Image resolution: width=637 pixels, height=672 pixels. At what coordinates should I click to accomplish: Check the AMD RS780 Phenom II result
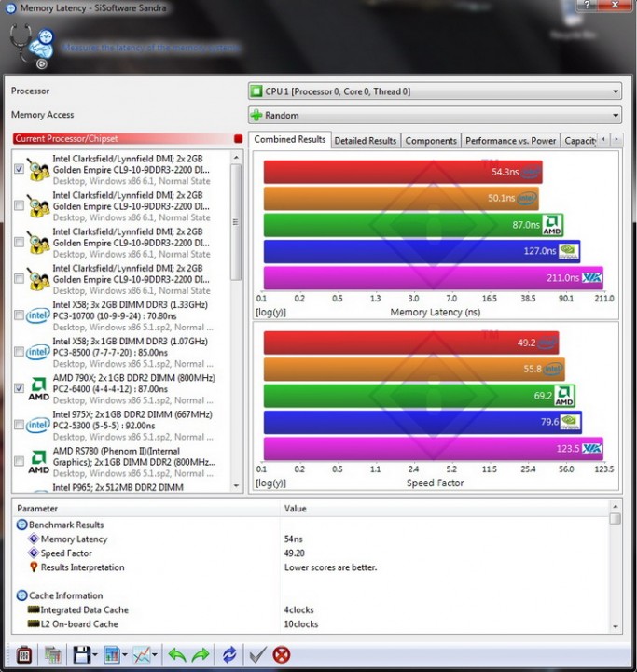(x=19, y=461)
